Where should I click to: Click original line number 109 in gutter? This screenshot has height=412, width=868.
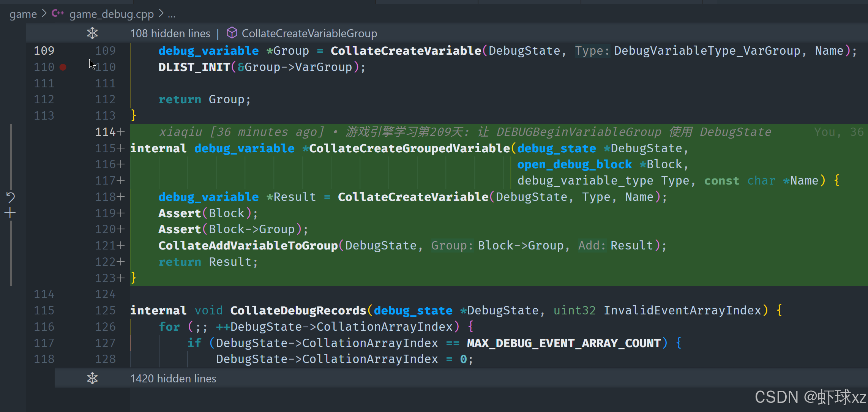pos(44,51)
